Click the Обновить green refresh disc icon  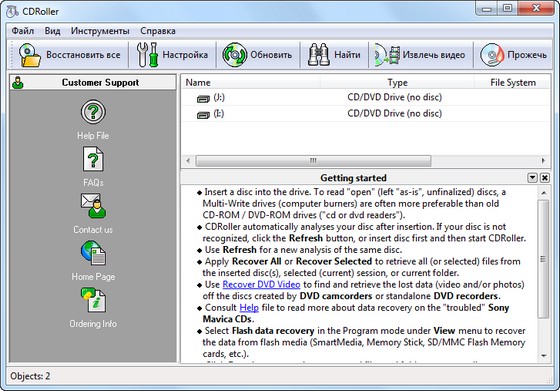click(235, 55)
